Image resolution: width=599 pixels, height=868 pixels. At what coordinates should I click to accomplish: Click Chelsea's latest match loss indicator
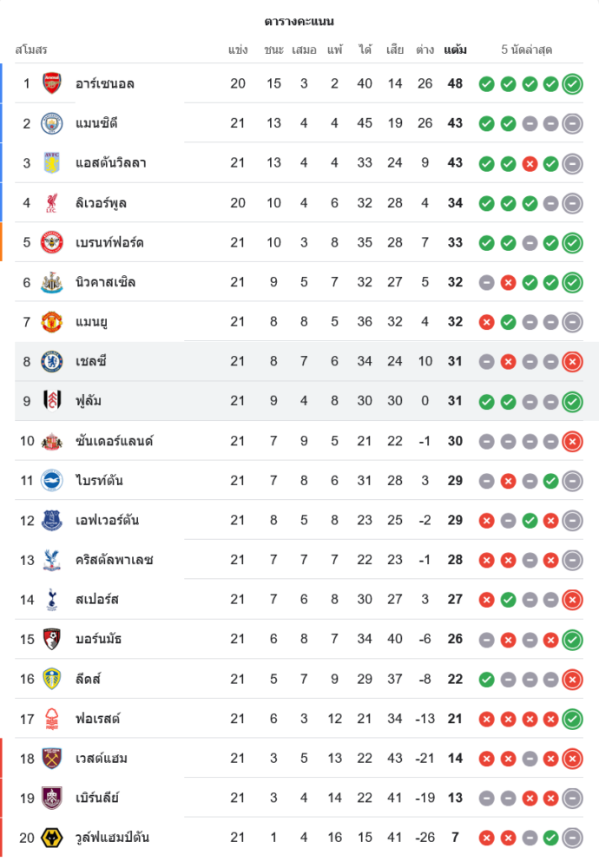click(572, 362)
